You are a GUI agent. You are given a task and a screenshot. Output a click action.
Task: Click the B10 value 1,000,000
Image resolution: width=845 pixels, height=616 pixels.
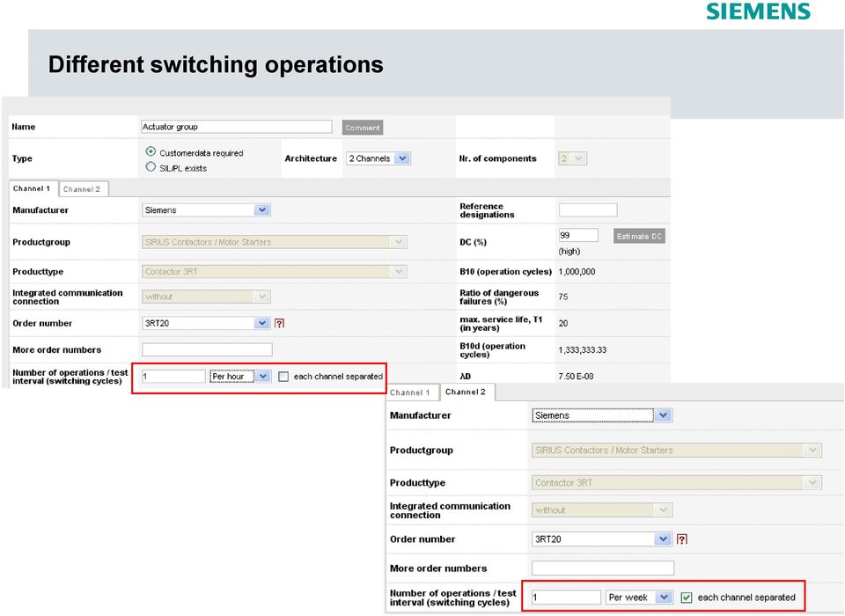[577, 272]
